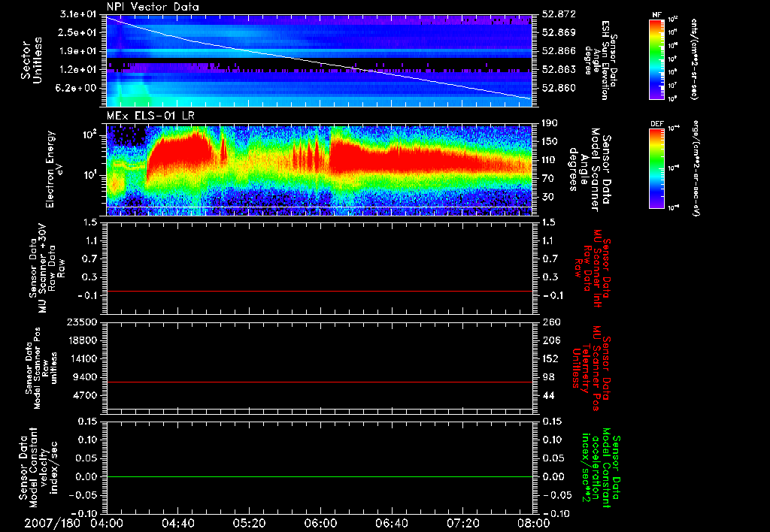Click inside the NPI sector spectrogram
The image size is (770, 532).
pyautogui.click(x=319, y=61)
